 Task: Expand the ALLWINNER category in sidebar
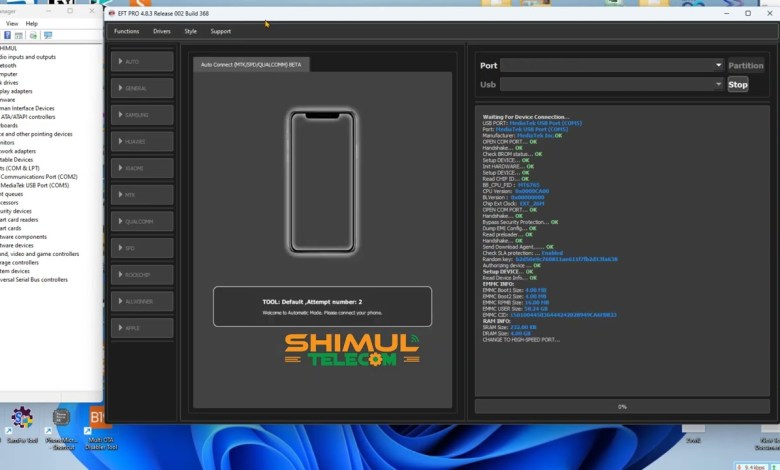pyautogui.click(x=142, y=301)
